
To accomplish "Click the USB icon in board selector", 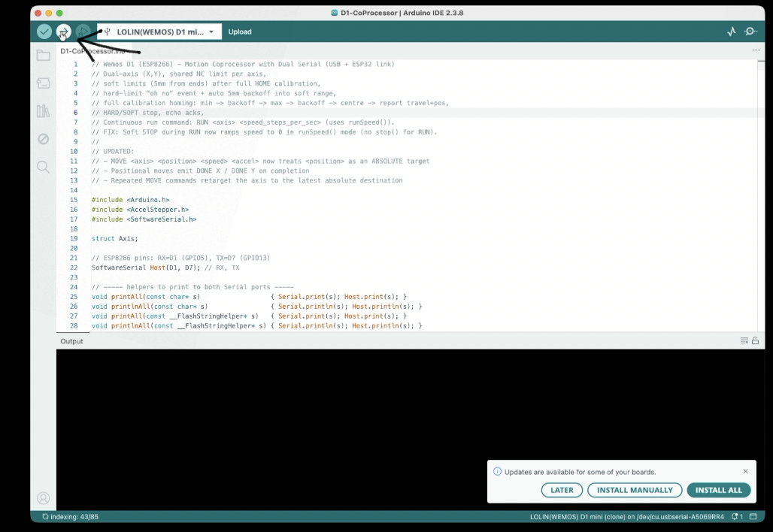I will tap(107, 32).
